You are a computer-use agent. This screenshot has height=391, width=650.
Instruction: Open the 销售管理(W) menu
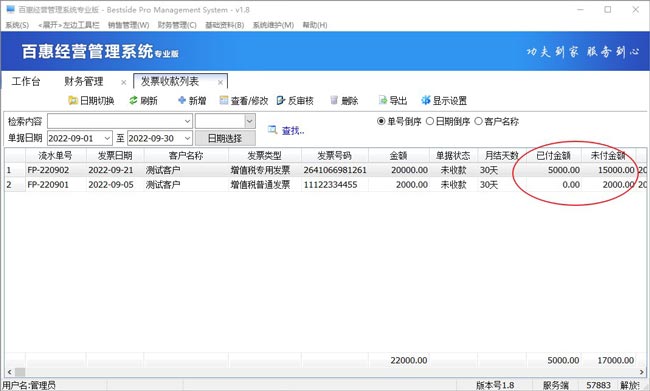tap(129, 25)
